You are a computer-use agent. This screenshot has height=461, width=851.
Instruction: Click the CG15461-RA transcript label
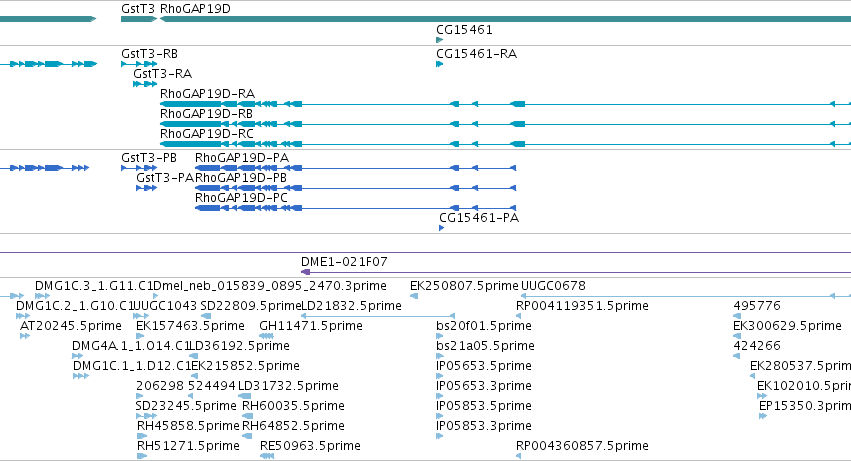click(x=477, y=54)
